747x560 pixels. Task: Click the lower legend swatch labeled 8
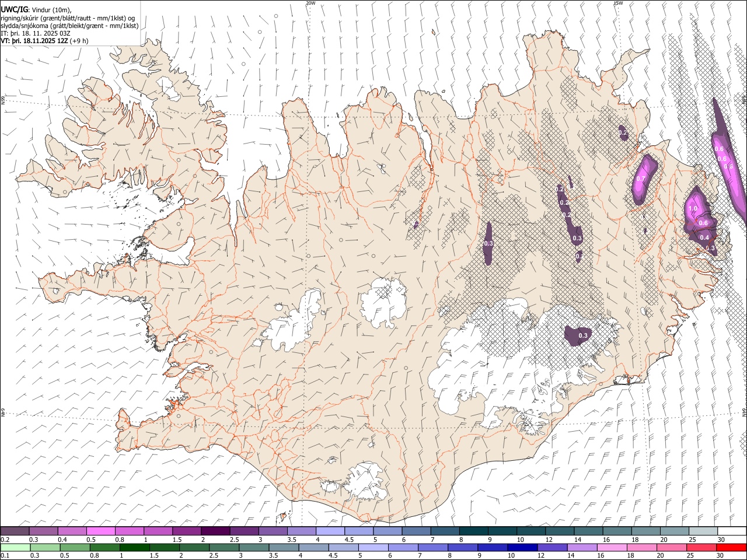click(x=463, y=548)
